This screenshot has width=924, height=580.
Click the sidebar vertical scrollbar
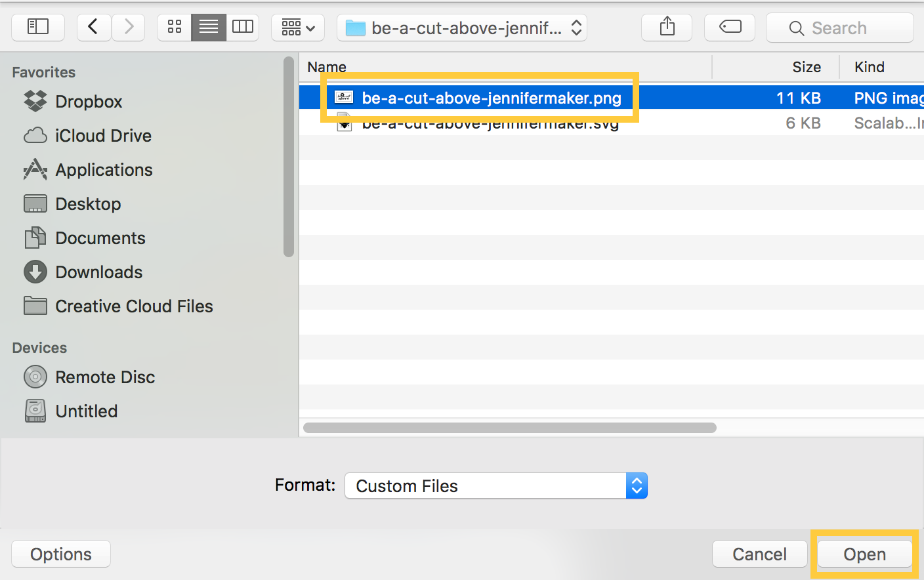click(289, 157)
